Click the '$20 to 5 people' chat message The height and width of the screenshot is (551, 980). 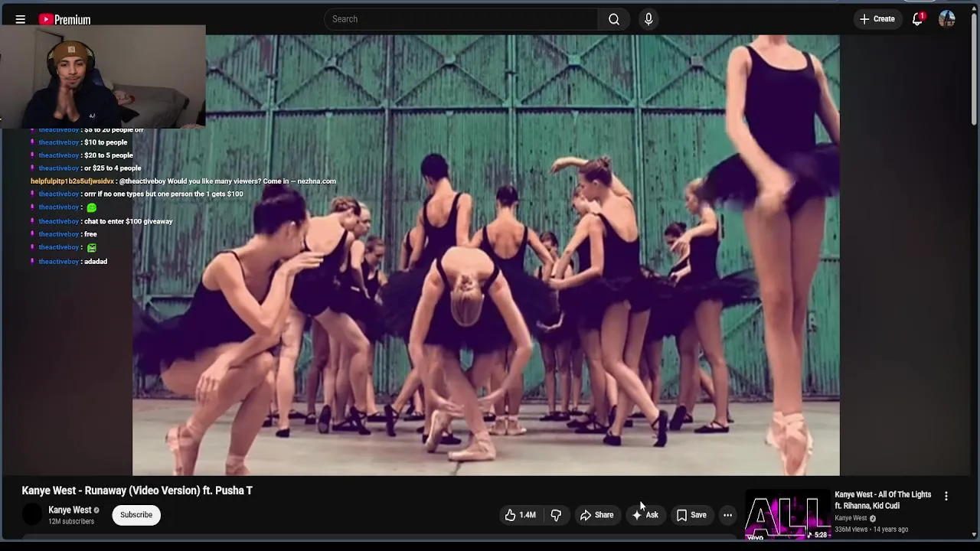pyautogui.click(x=108, y=155)
